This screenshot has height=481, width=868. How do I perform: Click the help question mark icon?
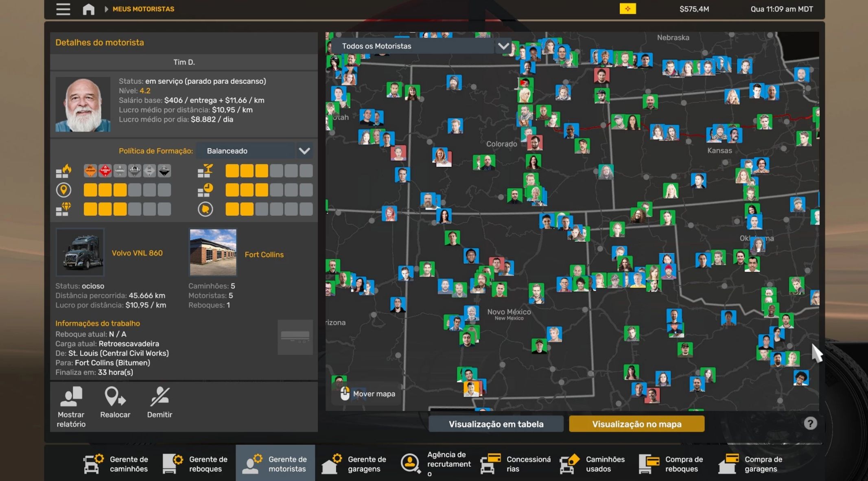coord(810,424)
